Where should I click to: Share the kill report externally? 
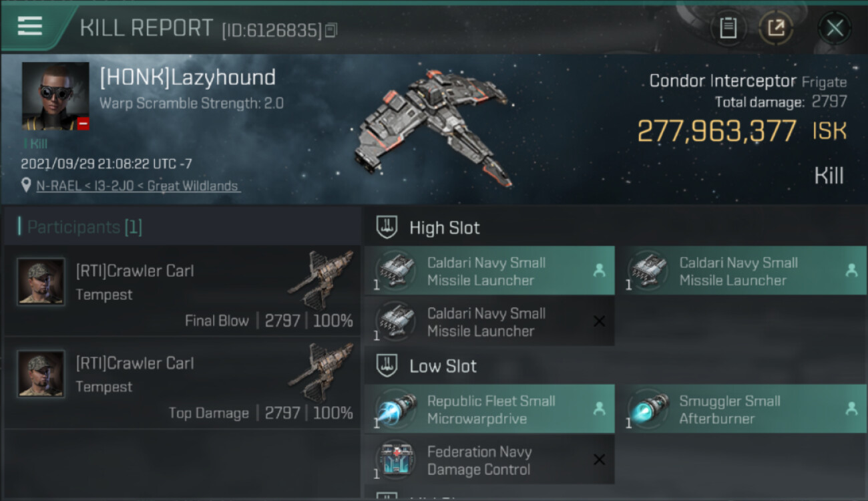tap(776, 28)
